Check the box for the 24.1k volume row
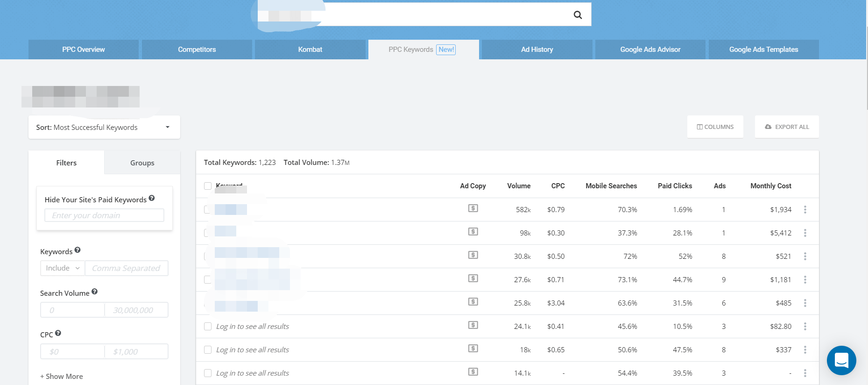The width and height of the screenshot is (868, 385). click(x=208, y=327)
